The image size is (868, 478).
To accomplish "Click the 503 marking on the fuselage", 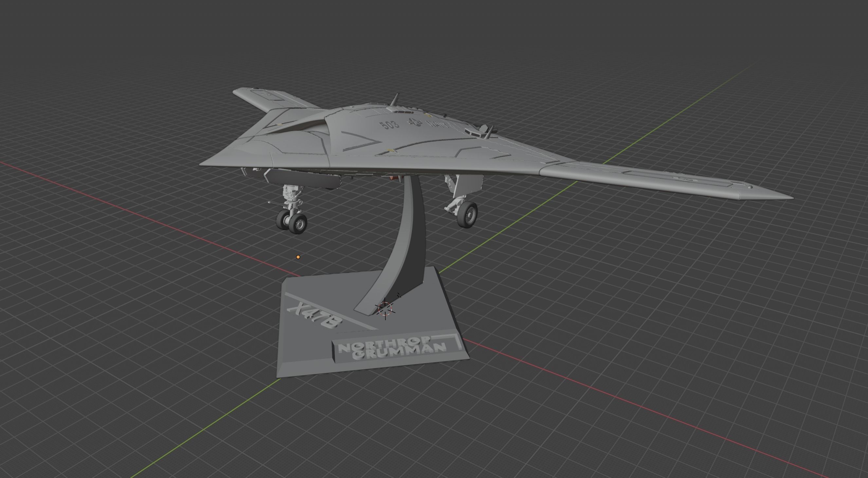I will (389, 125).
